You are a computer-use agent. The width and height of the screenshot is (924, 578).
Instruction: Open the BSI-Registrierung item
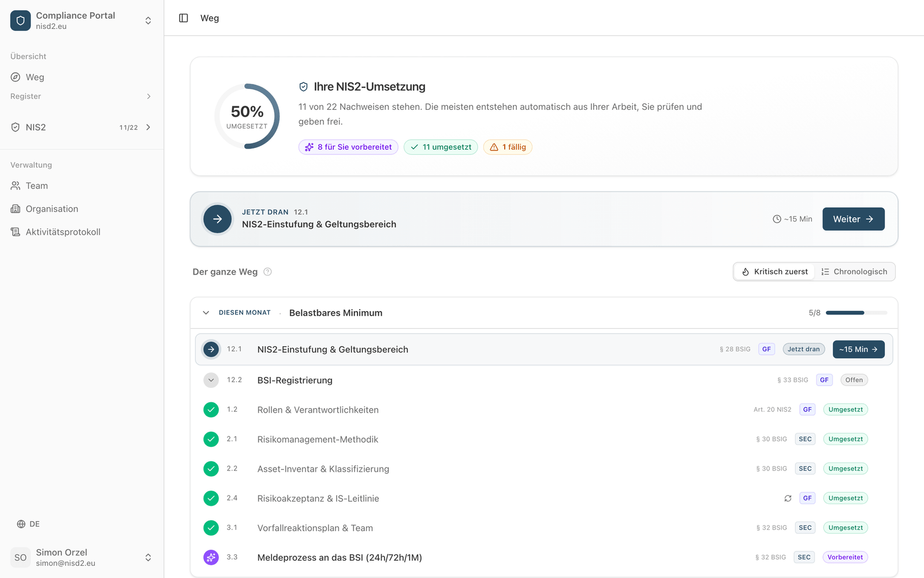point(295,380)
